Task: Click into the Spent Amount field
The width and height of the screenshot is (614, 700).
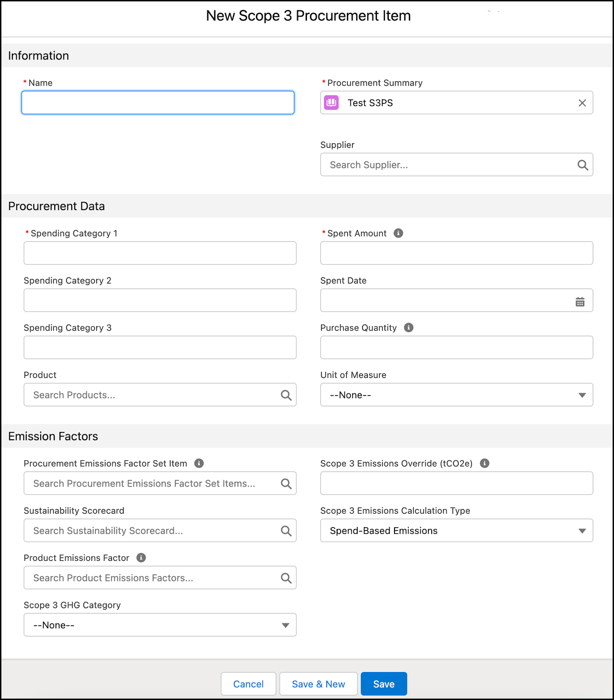Action: pos(456,253)
